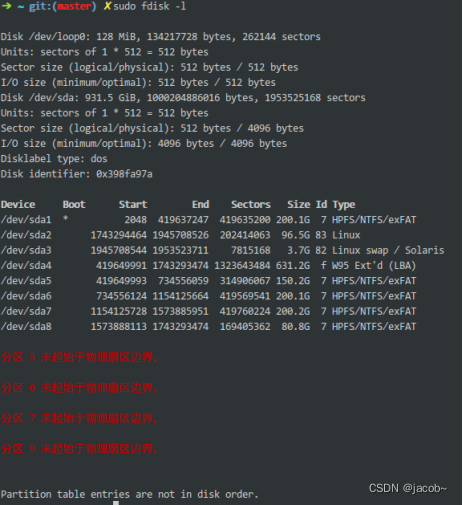Click disk identifier 0x398fa97a
The height and width of the screenshot is (505, 463).
124,174
